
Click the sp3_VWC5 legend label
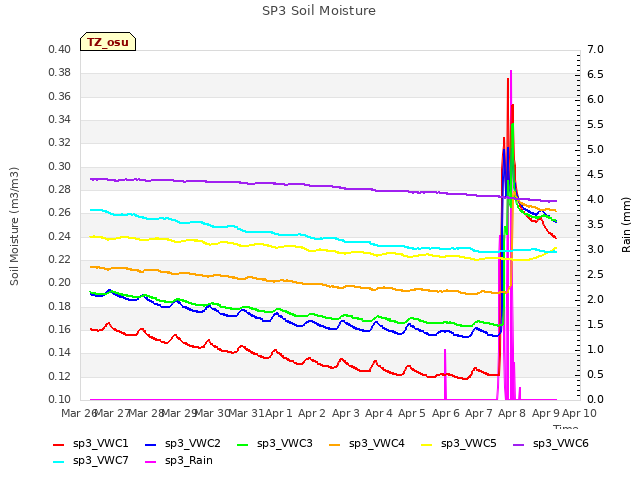pos(469,443)
